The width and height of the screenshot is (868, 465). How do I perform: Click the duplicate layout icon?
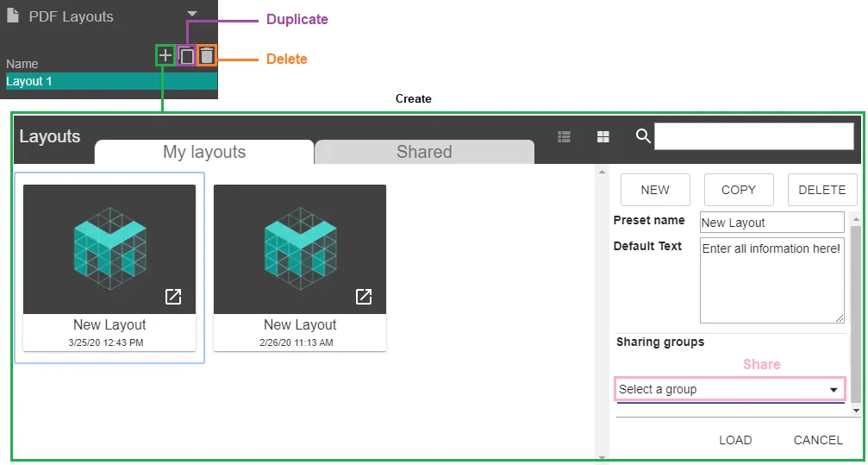click(x=186, y=56)
